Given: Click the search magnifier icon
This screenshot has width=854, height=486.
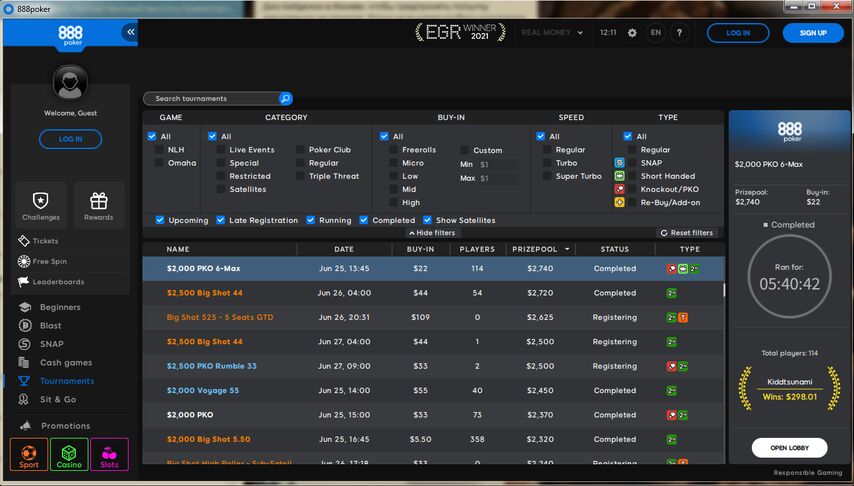Looking at the screenshot, I should (x=285, y=99).
